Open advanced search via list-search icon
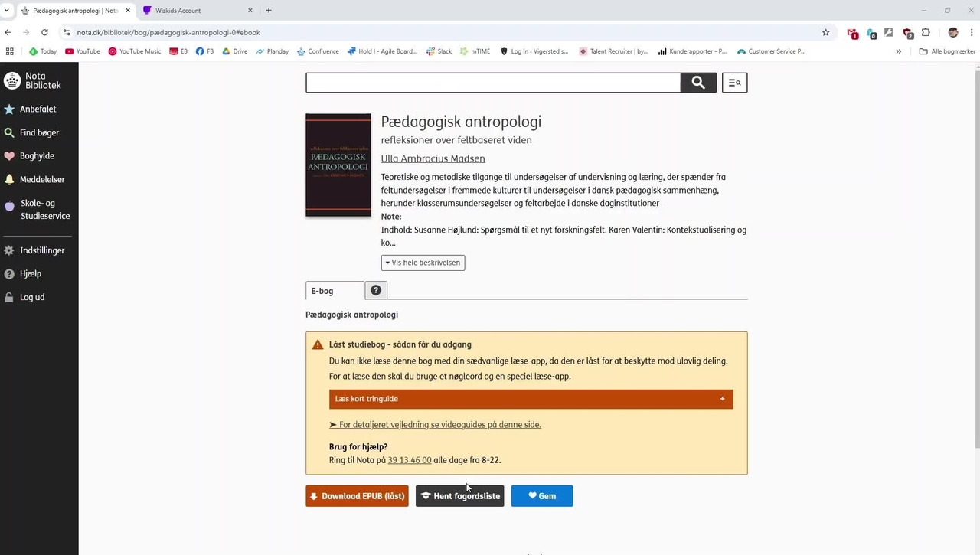 coord(733,82)
